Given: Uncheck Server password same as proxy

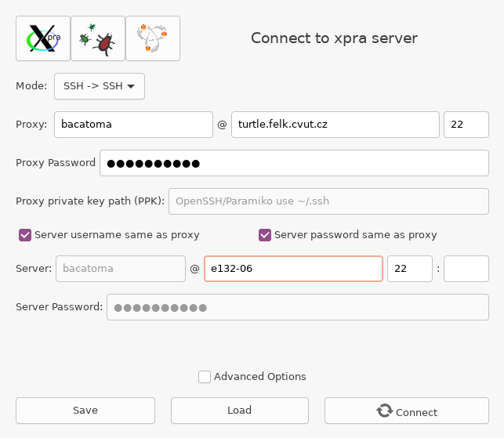Looking at the screenshot, I should [265, 234].
